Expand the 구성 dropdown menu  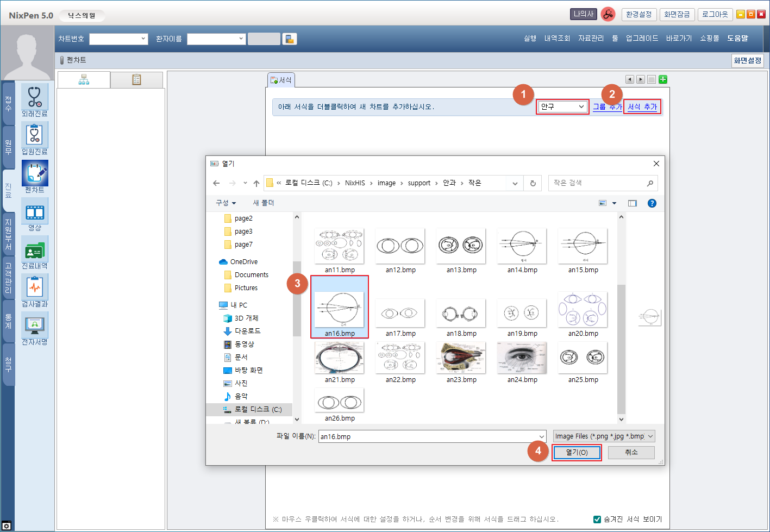pos(226,203)
